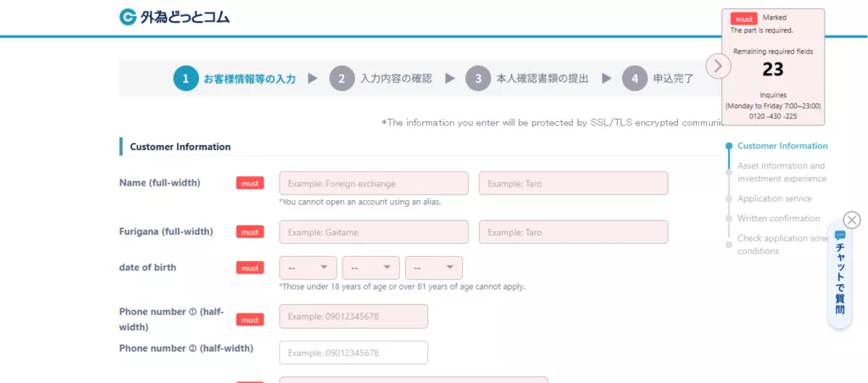Click 'must' badge next to Name
The width and height of the screenshot is (868, 383).
point(250,183)
